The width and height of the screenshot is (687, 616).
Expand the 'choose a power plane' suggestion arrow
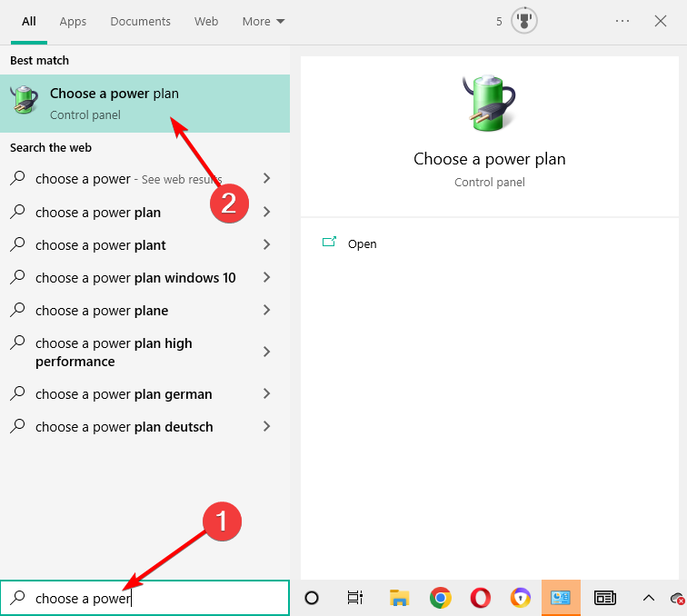point(266,310)
